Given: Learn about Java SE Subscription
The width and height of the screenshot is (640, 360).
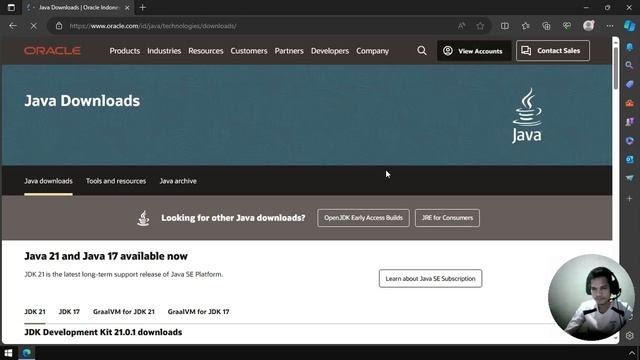Looking at the screenshot, I should point(430,278).
